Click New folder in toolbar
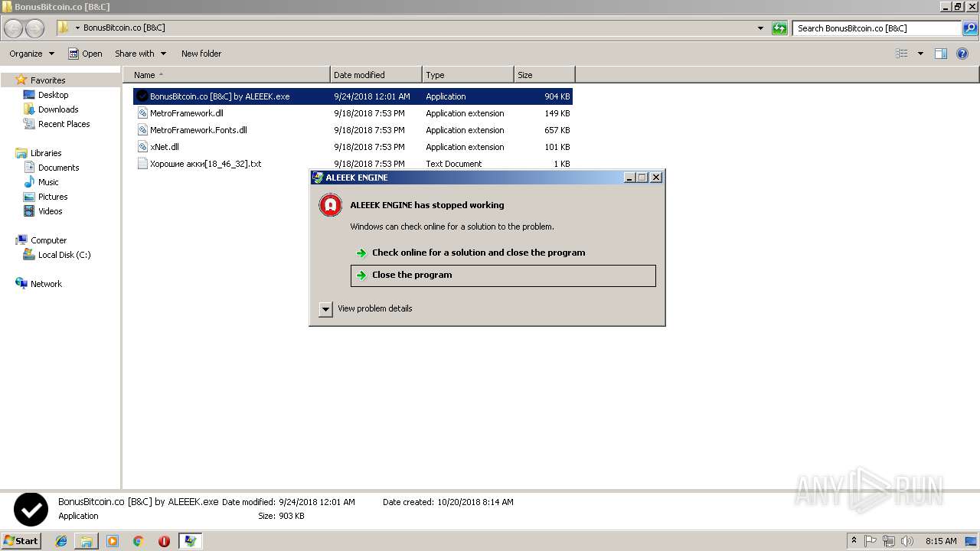The width and height of the screenshot is (980, 551). pos(201,54)
